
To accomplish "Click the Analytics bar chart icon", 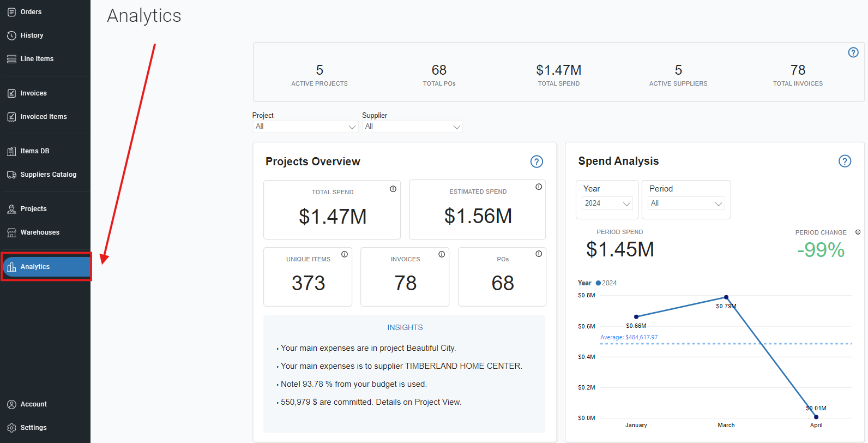I will (x=11, y=267).
